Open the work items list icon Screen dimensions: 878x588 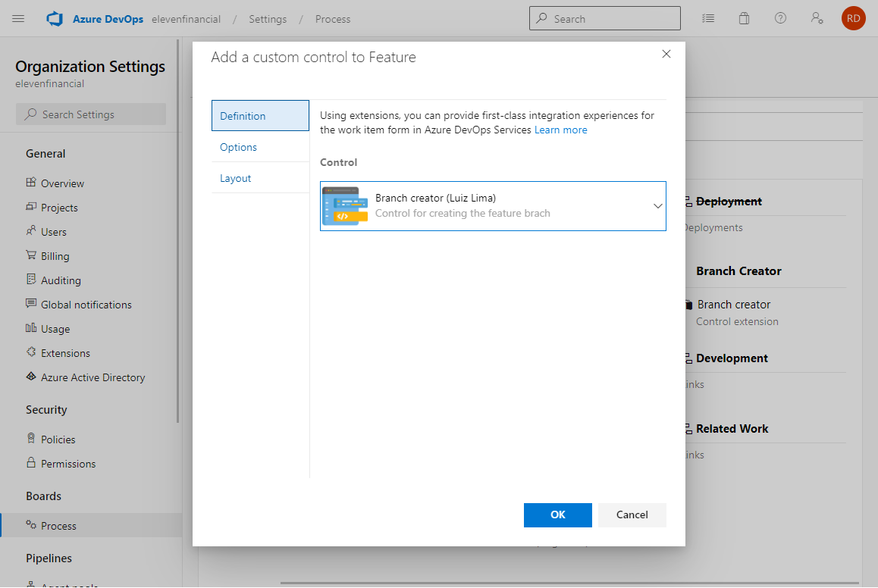coord(707,18)
